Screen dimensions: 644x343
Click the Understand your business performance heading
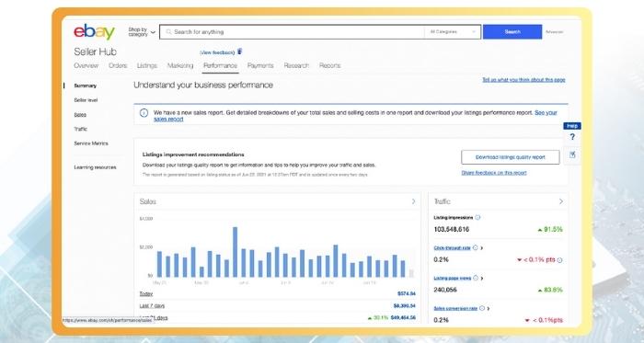[203, 86]
